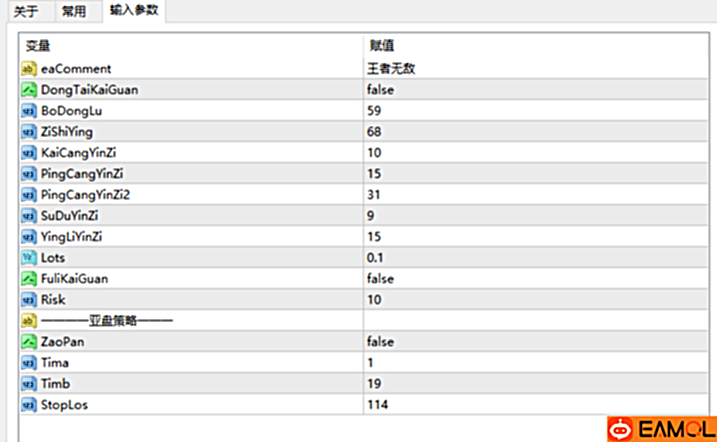Screen dimensions: 717x442
Task: Open the 关于 tab
Action: coord(26,12)
